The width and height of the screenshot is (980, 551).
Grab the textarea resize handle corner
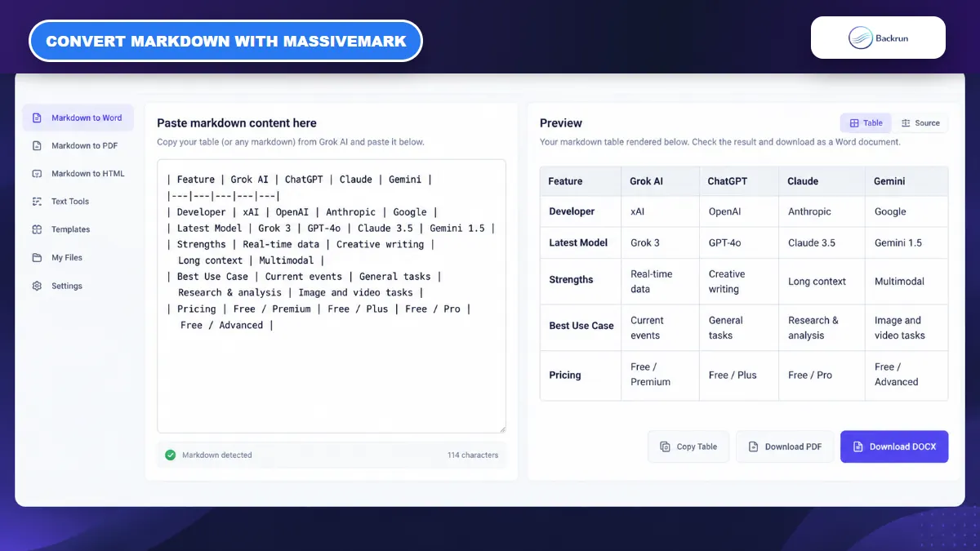(501, 429)
